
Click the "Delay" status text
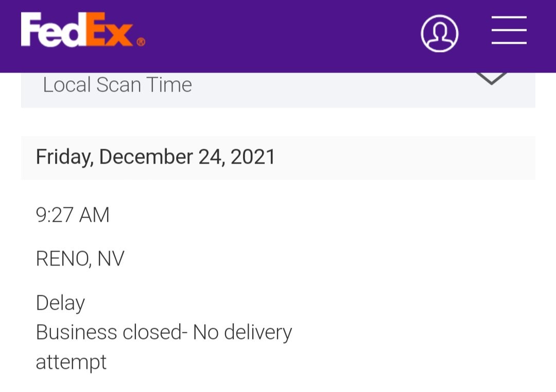pyautogui.click(x=60, y=303)
